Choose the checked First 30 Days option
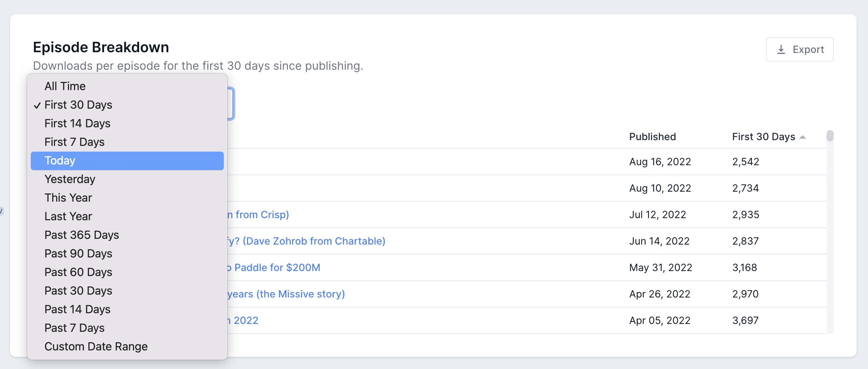The width and height of the screenshot is (868, 369). (x=78, y=105)
